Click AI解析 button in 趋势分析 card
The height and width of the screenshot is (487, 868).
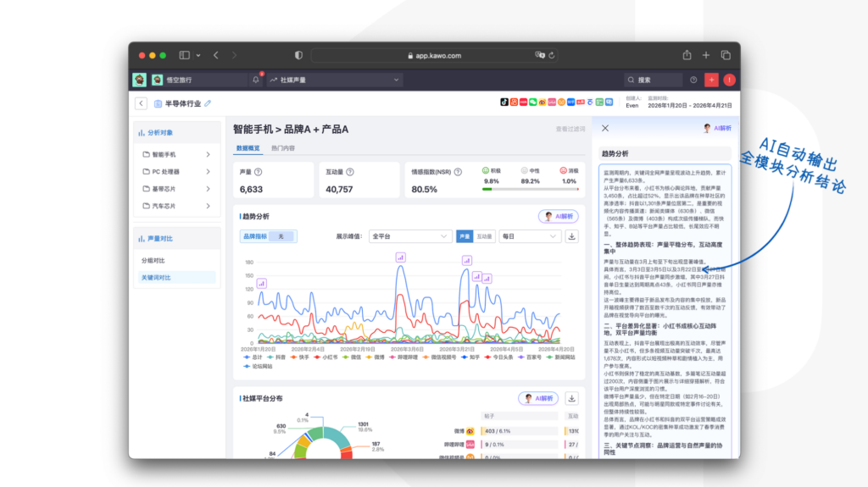(559, 216)
